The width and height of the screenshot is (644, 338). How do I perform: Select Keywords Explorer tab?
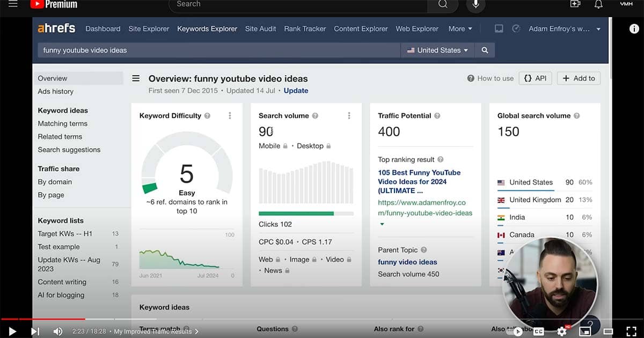(x=207, y=29)
